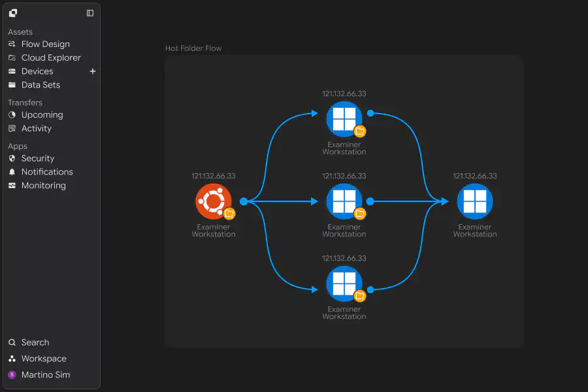Open Monitoring
Screen dimensions: 588x392
[x=44, y=186]
